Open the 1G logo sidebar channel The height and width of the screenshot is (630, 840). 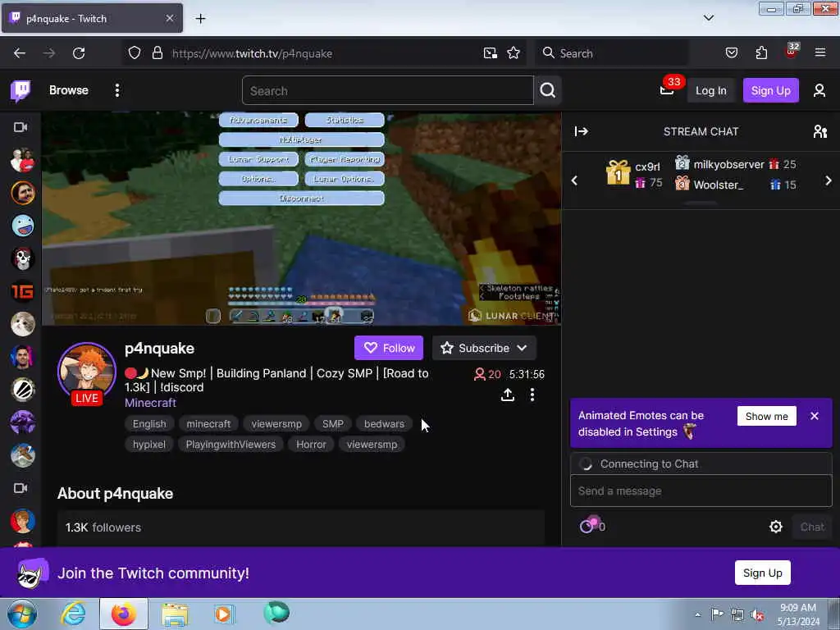point(22,291)
